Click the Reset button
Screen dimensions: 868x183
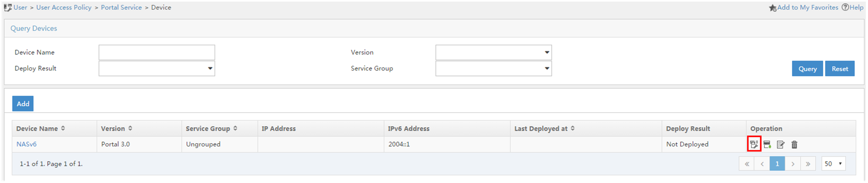tap(840, 69)
